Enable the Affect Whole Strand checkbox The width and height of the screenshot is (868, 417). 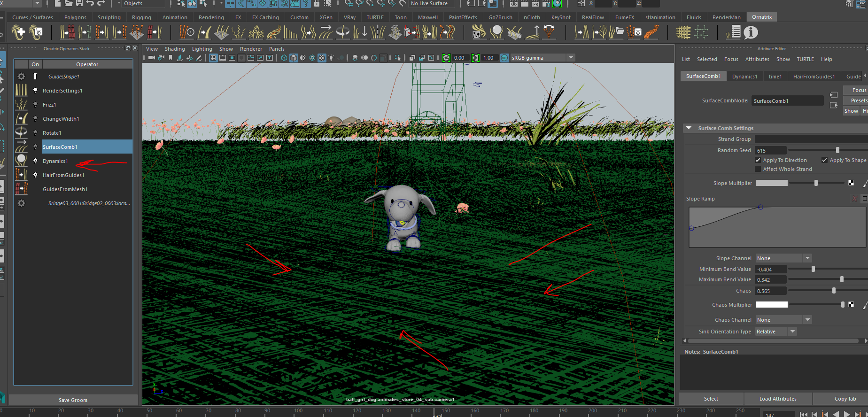[758, 169]
